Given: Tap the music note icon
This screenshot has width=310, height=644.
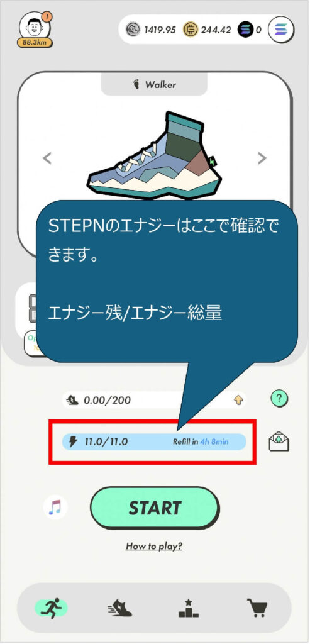Looking at the screenshot, I should click(55, 508).
